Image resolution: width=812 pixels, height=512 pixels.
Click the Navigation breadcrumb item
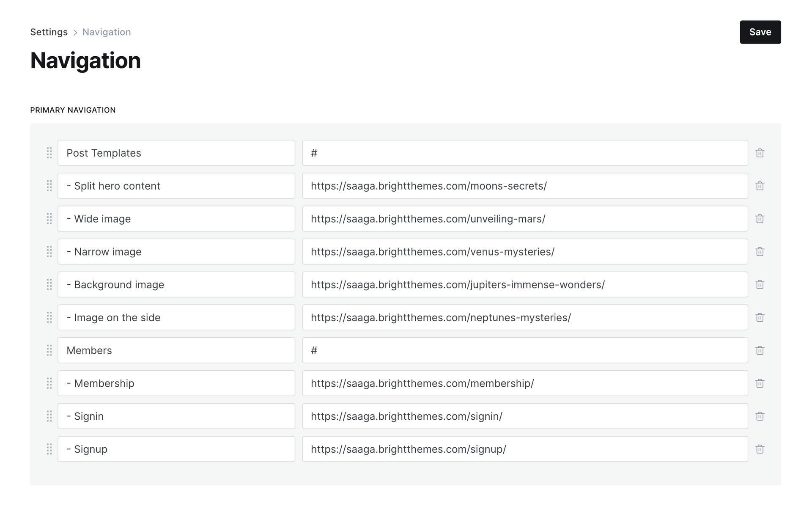(x=107, y=32)
